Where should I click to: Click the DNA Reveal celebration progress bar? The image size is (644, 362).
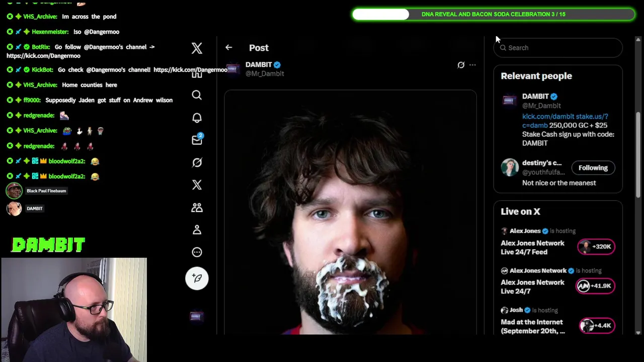tap(493, 14)
